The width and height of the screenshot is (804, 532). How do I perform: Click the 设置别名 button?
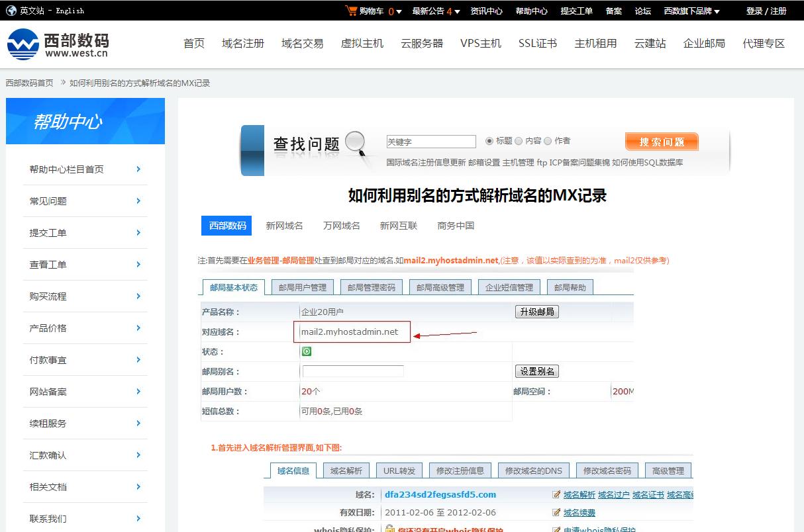537,371
